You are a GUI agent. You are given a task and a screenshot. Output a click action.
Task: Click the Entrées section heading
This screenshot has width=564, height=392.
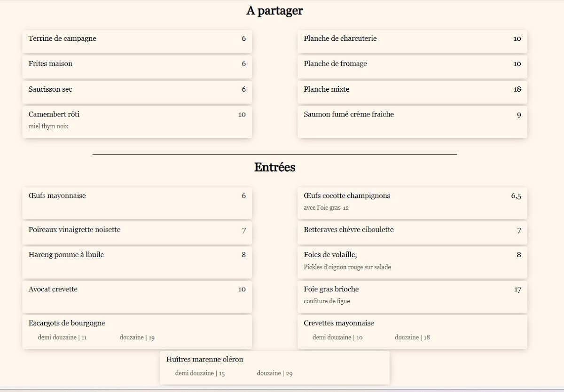(274, 167)
